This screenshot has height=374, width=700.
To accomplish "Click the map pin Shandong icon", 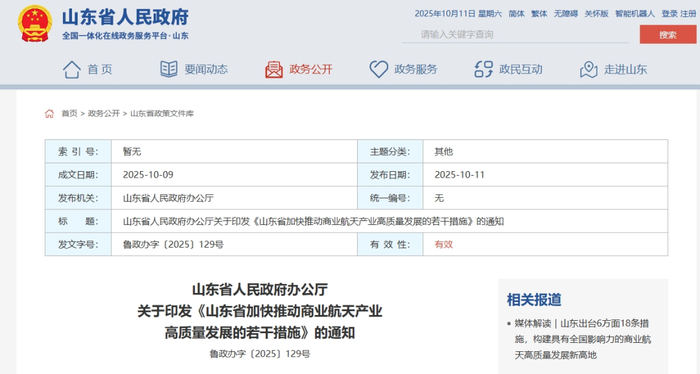I will tap(588, 70).
